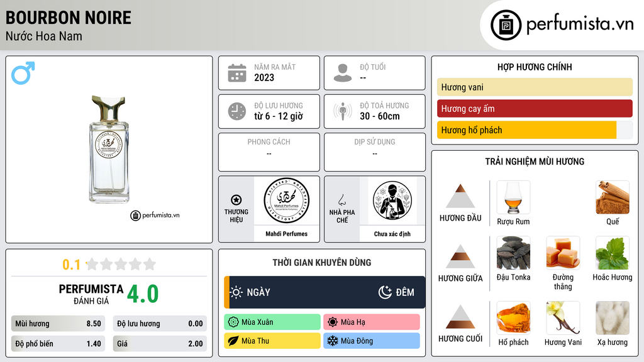The width and height of the screenshot is (644, 362).
Task: Select the Hổ phách amber note image
Action: (x=513, y=318)
